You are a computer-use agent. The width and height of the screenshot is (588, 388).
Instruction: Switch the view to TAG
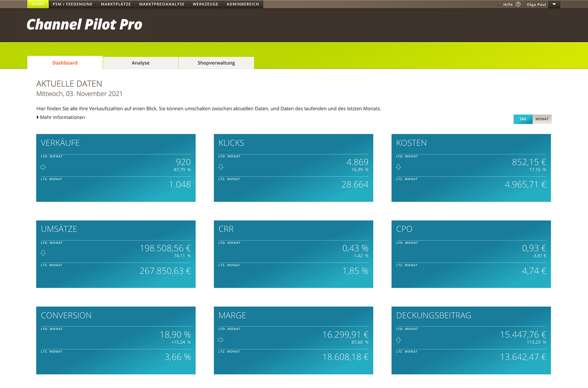click(x=523, y=119)
